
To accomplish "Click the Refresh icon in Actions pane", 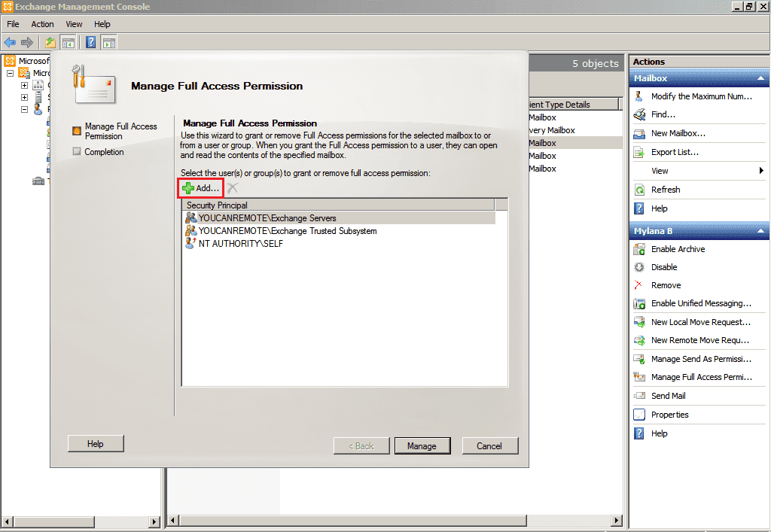I will pos(639,190).
